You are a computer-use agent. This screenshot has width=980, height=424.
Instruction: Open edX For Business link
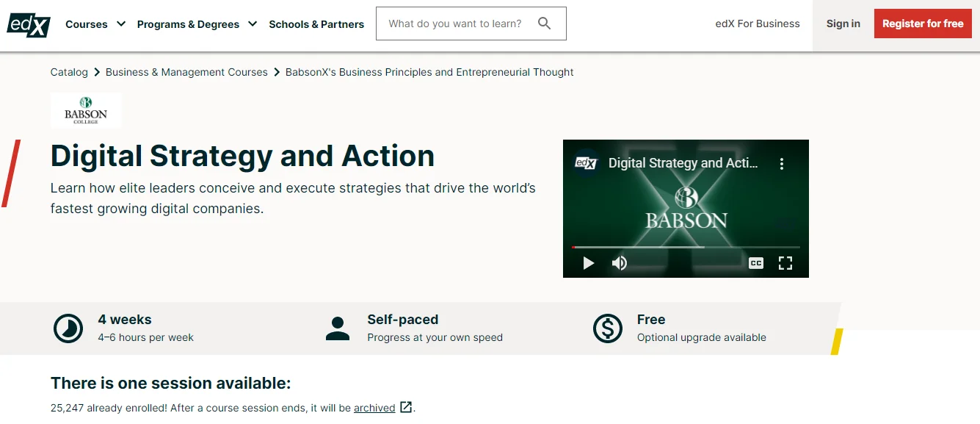(x=758, y=24)
